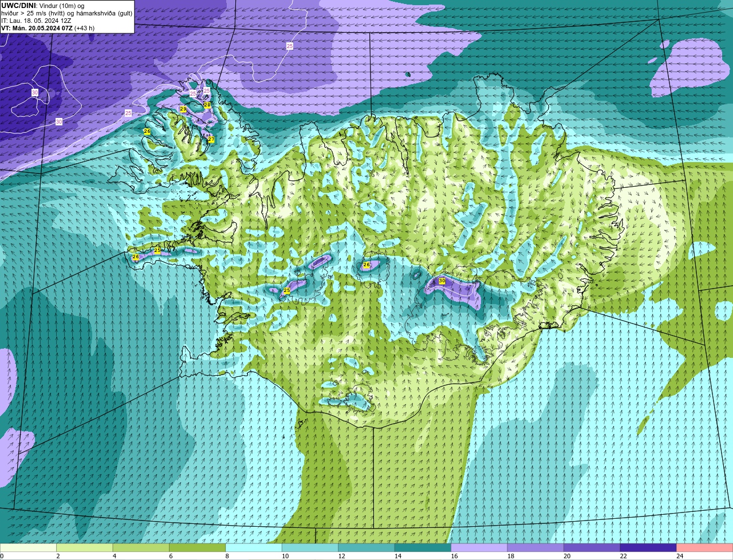Screen dimensions: 733x560
Task: Click the pale yellow 0–2 m/s legend swatch
Action: coord(28,548)
